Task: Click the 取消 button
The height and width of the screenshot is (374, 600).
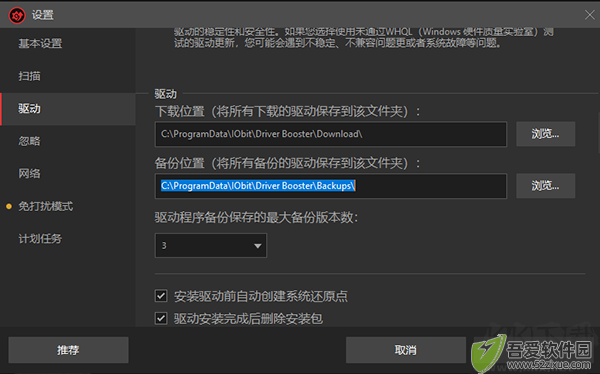Action: (x=406, y=350)
